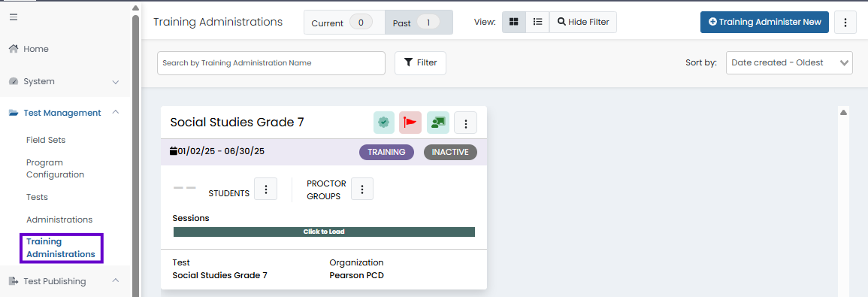Open the Students three-dot menu
Screen dimensions: 868x297
pyautogui.click(x=266, y=189)
